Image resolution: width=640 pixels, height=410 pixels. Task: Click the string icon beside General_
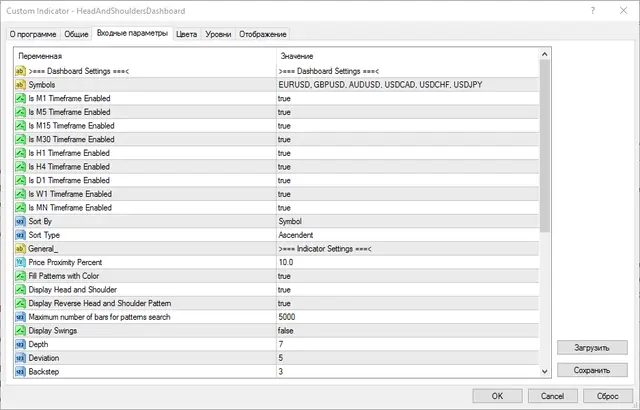[20, 249]
